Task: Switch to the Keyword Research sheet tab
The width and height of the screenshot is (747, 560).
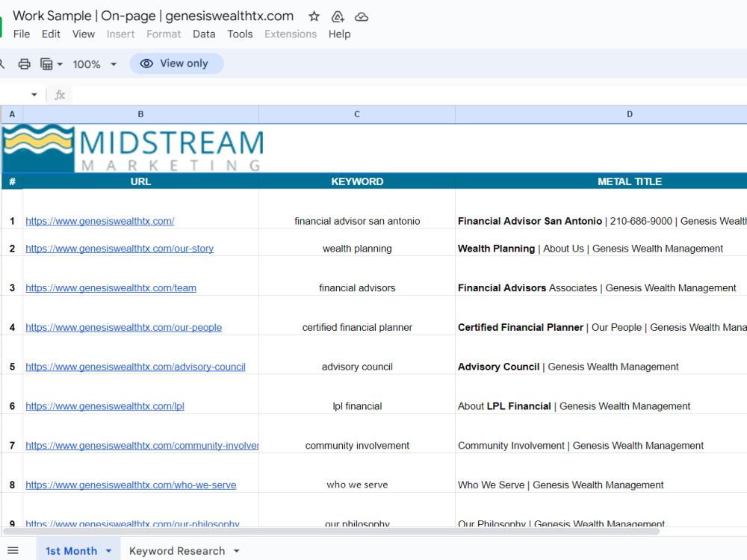Action: 177,551
